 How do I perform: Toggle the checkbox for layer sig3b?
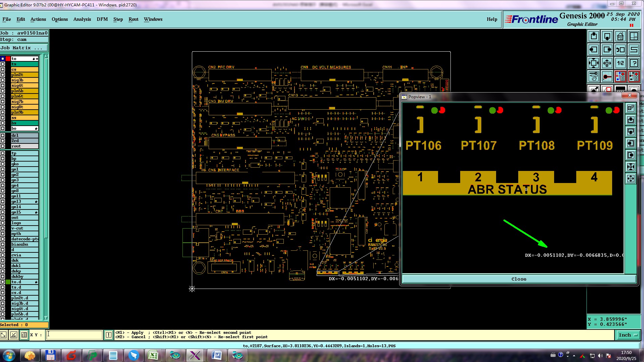[x=3, y=80]
